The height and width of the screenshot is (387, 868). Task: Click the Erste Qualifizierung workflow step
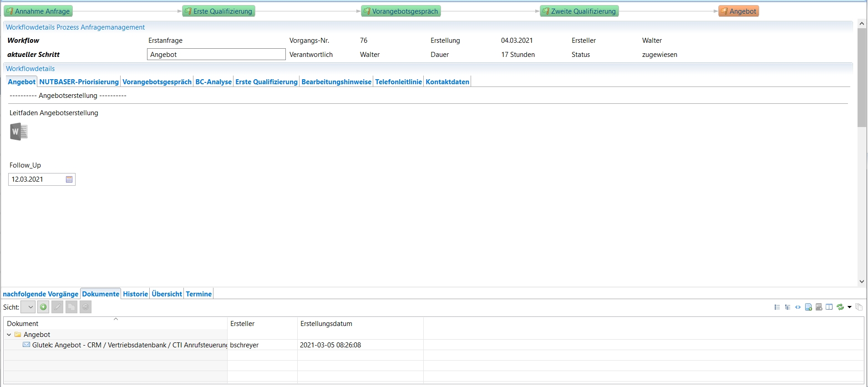point(218,11)
